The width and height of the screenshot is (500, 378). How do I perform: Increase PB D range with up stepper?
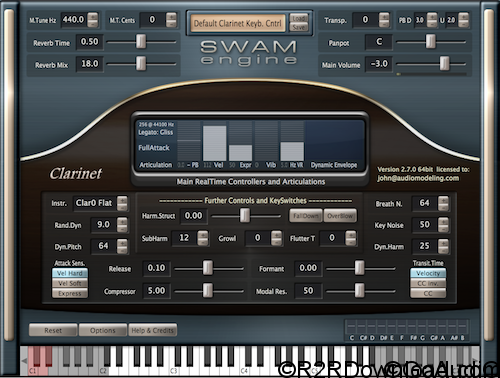click(x=432, y=16)
